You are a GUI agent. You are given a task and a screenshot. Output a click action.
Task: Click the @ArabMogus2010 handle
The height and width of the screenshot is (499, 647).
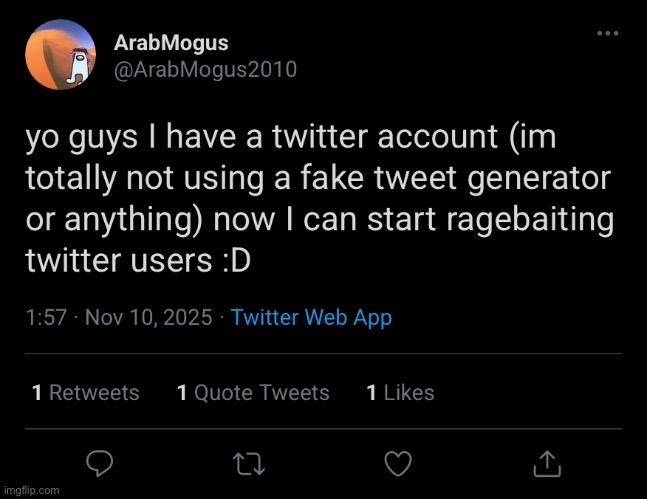205,68
